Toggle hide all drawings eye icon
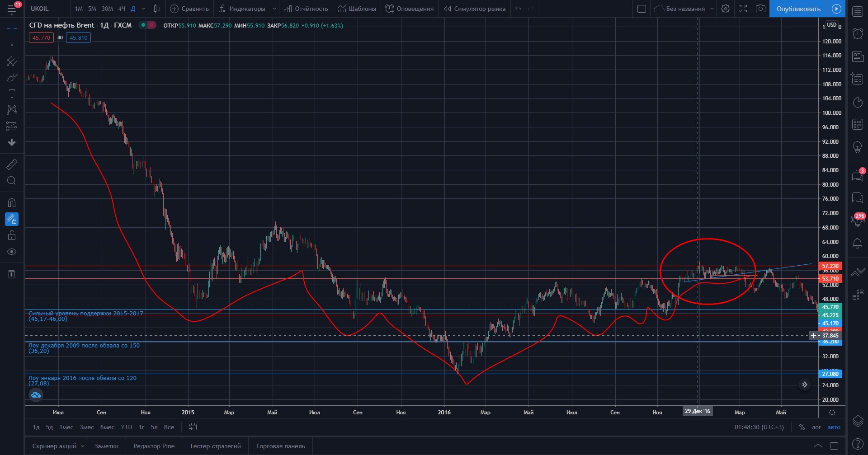The height and width of the screenshot is (455, 868). click(12, 252)
